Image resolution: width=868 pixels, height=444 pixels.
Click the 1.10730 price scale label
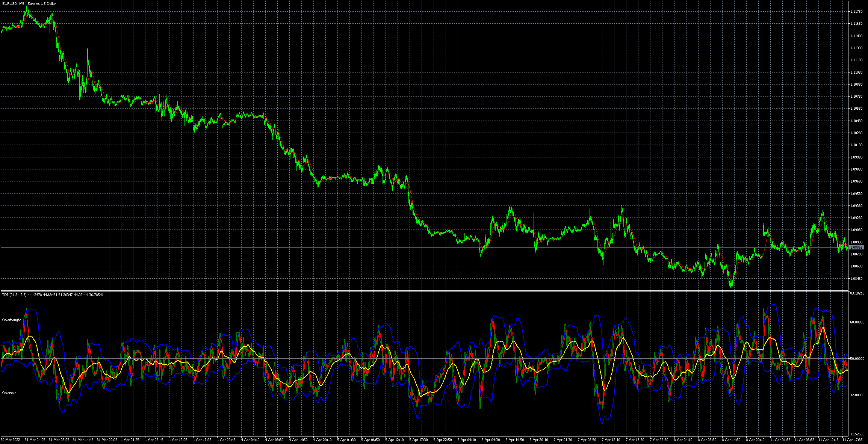tap(856, 97)
